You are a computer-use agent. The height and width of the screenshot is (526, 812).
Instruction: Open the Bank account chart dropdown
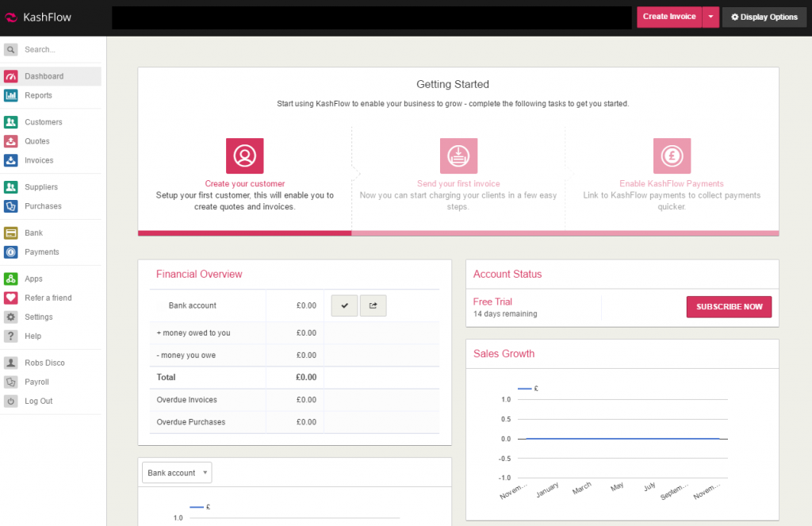177,473
